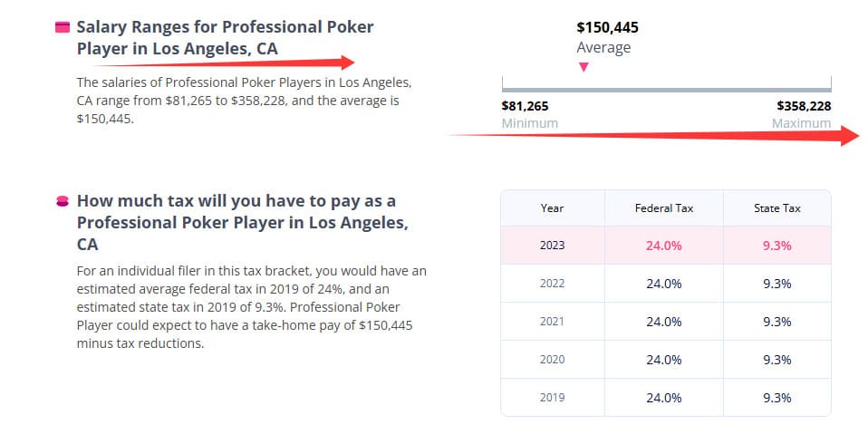Click the How much tax will you pay heading
Screen dimensions: 868x444
coord(236,222)
